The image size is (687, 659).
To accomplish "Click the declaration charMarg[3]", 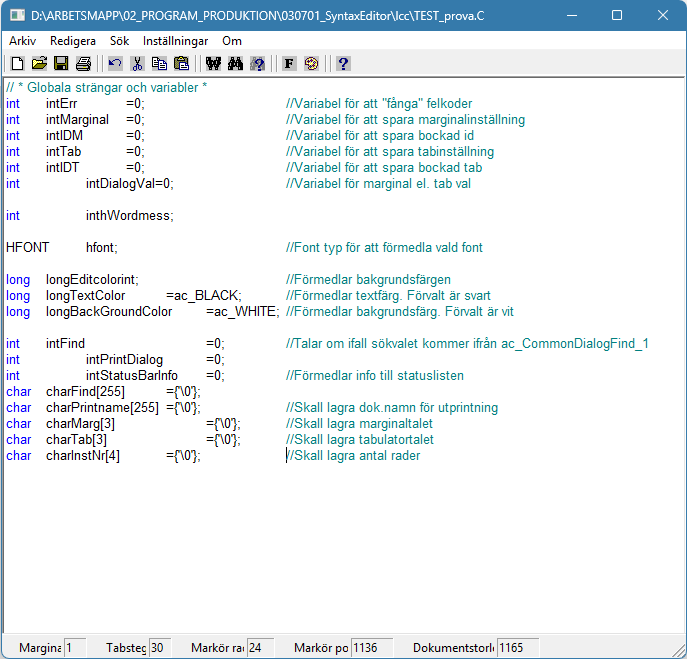I will (x=80, y=424).
